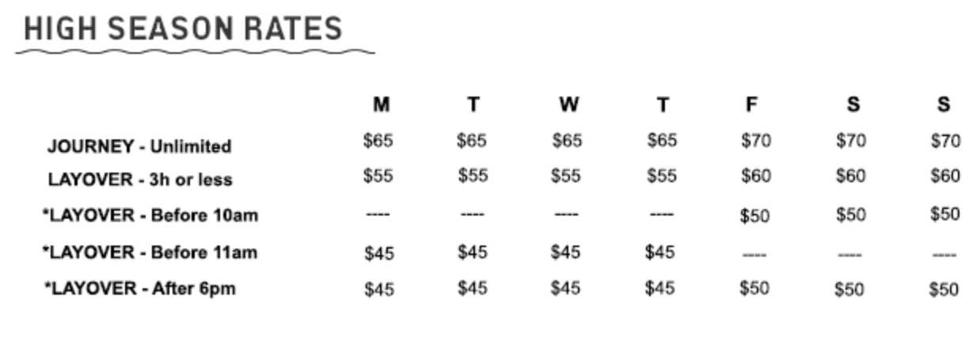This screenshot has width=980, height=339.
Task: Click Friday's dashes in Before 11am row
Action: tap(754, 255)
